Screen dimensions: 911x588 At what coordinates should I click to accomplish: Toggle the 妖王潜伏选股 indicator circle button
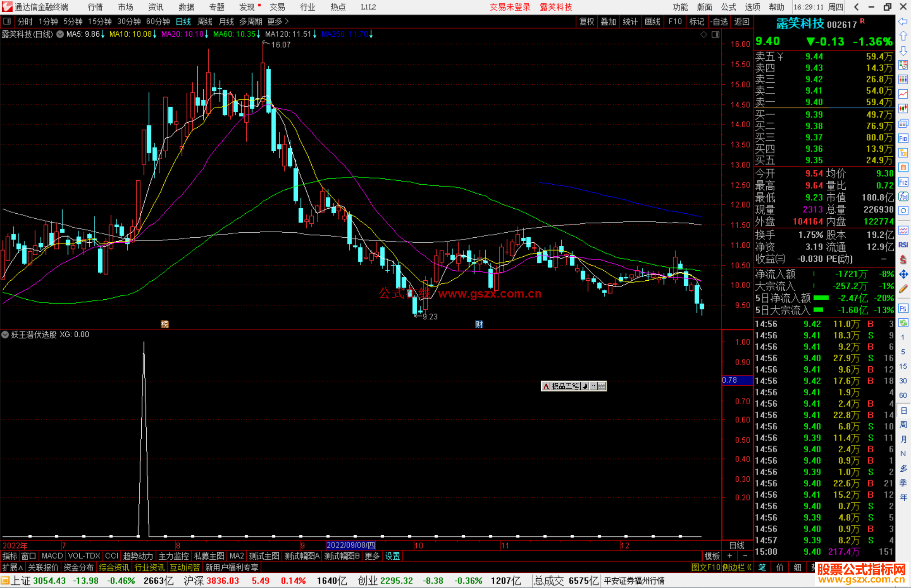point(5,335)
